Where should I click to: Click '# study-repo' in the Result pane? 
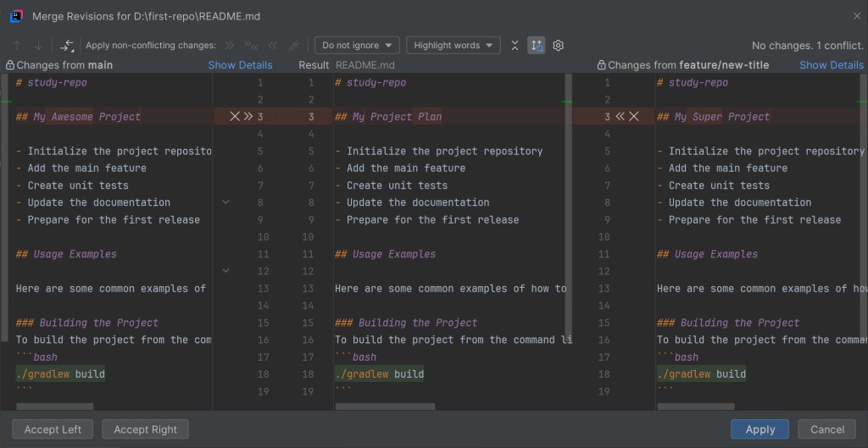point(370,83)
